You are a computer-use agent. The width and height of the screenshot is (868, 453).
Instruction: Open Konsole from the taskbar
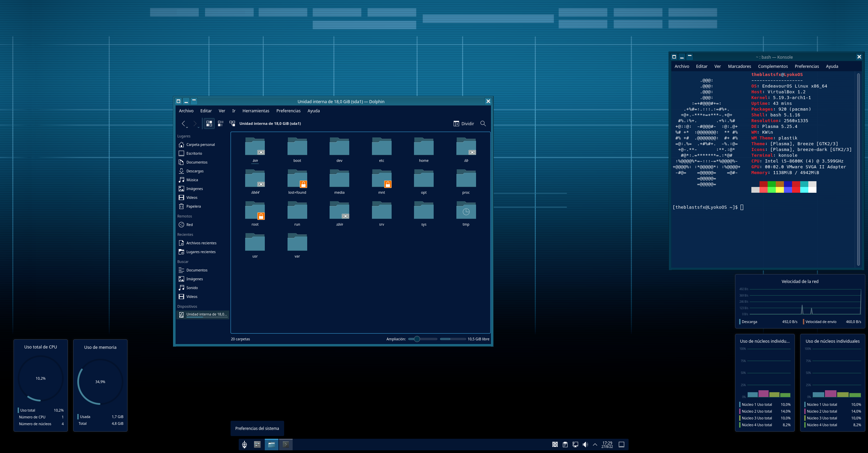[x=286, y=445]
